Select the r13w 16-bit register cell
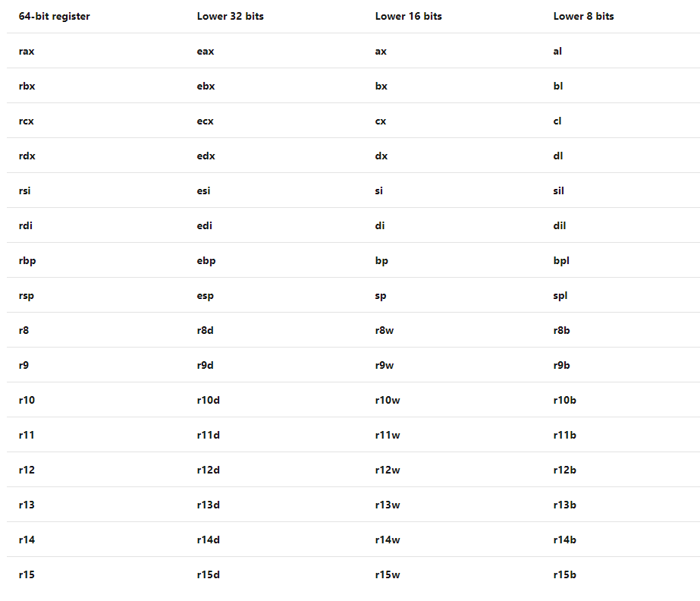The width and height of the screenshot is (700, 601). point(388,505)
